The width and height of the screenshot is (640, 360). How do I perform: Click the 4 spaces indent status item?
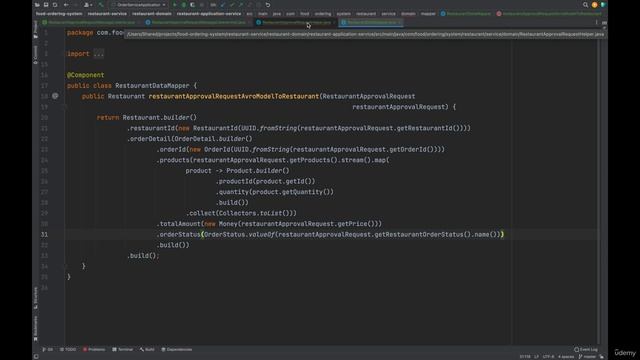[x=566, y=357]
